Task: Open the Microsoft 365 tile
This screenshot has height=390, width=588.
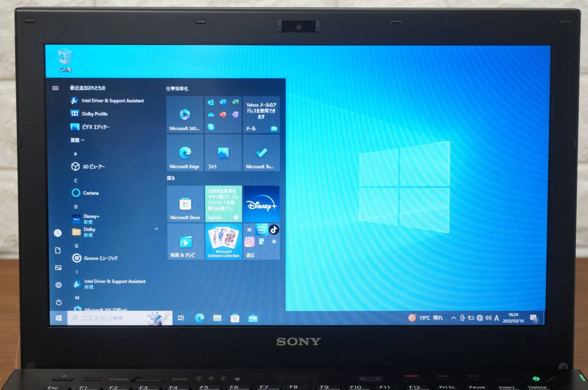Action: coord(185,115)
